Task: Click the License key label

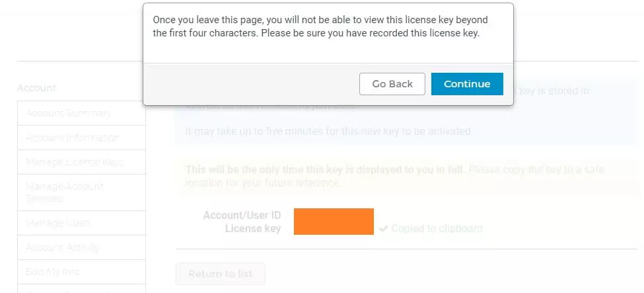Action: 252,229
